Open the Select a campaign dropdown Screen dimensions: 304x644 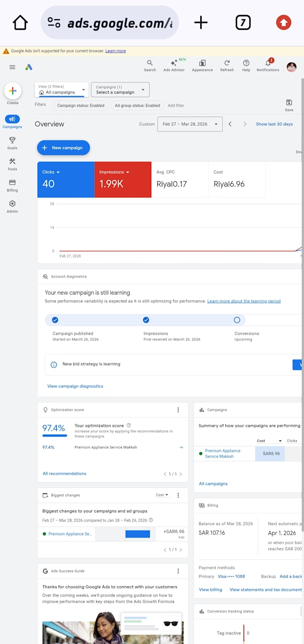[x=120, y=90]
